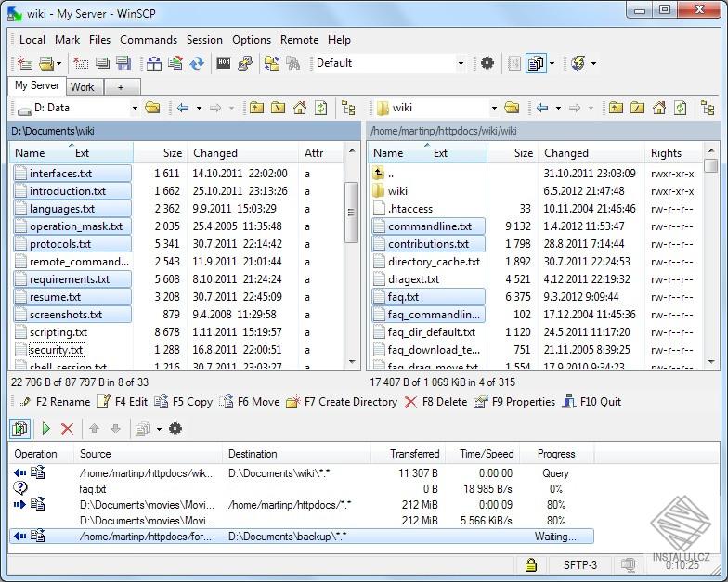Click the remote panel vertical scrollbar thumb

coord(711,165)
